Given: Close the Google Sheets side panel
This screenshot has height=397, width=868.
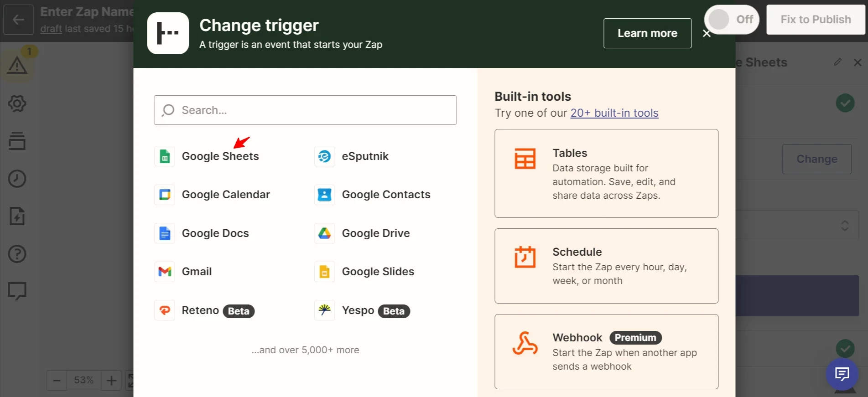Looking at the screenshot, I should pyautogui.click(x=858, y=62).
